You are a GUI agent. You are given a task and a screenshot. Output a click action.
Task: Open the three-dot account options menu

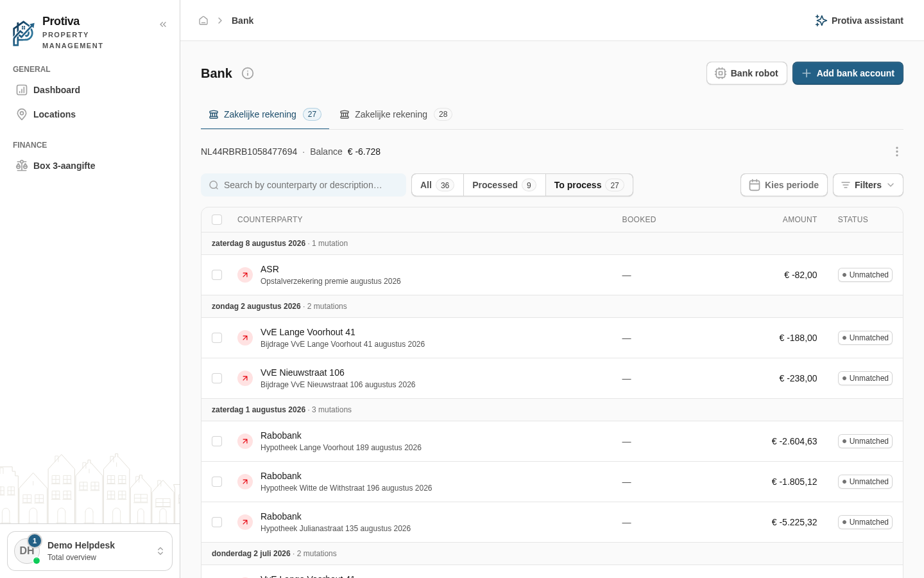click(x=897, y=152)
